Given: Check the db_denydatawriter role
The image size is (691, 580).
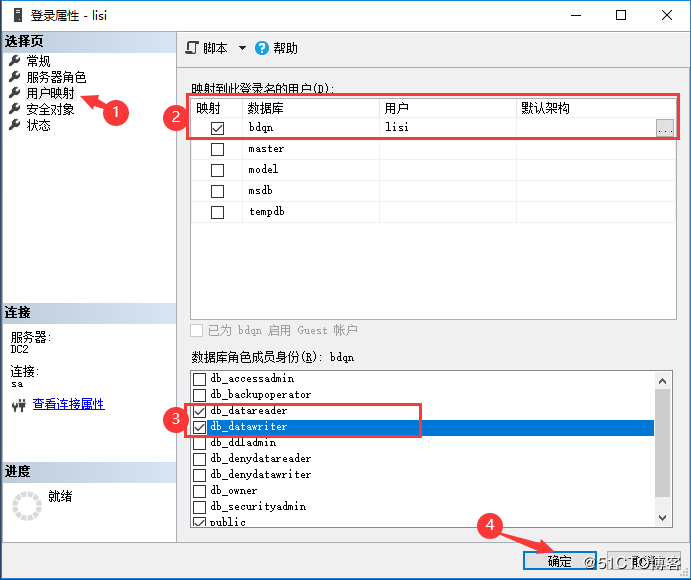Looking at the screenshot, I should 200,475.
